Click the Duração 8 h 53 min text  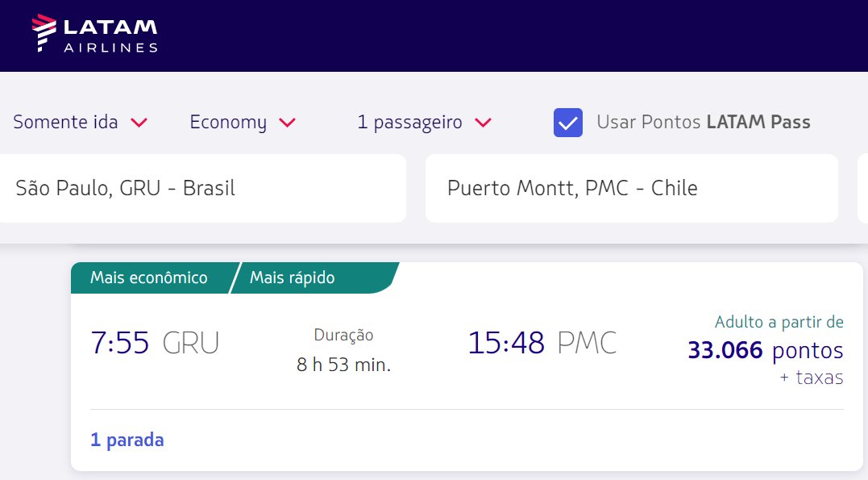click(344, 350)
